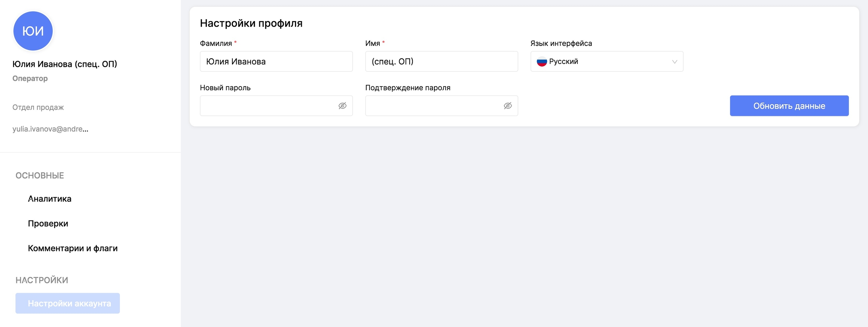This screenshot has height=327, width=868.
Task: Click the Новый пароль input field
Action: click(267, 106)
